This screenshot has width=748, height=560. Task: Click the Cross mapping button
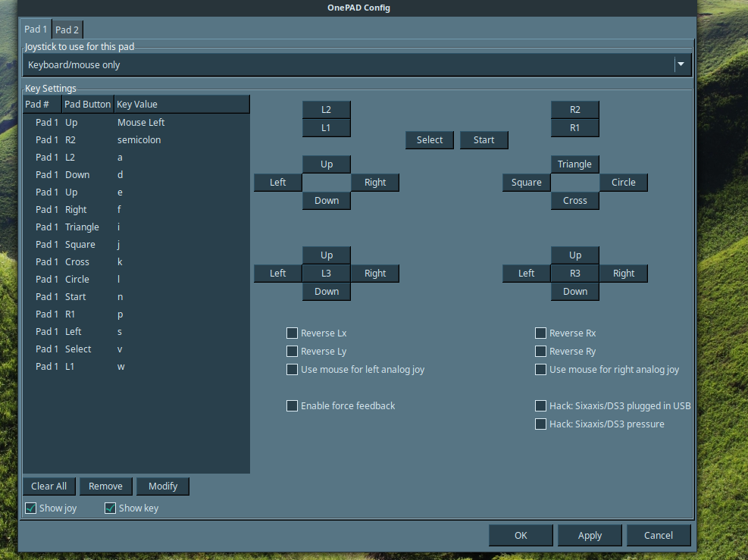coord(574,200)
